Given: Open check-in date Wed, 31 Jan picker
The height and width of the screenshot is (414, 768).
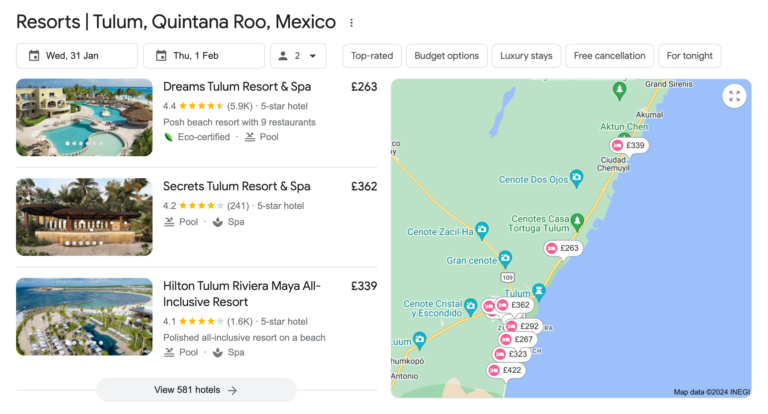Looking at the screenshot, I should (77, 56).
